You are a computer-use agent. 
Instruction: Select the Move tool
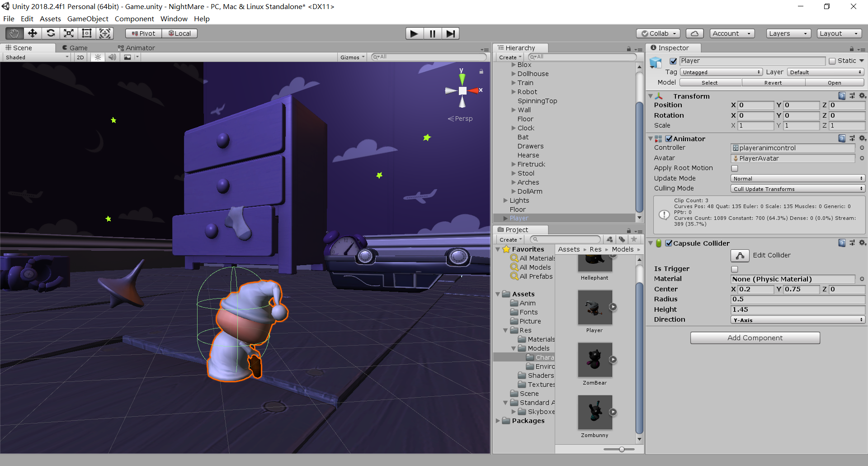coord(33,33)
